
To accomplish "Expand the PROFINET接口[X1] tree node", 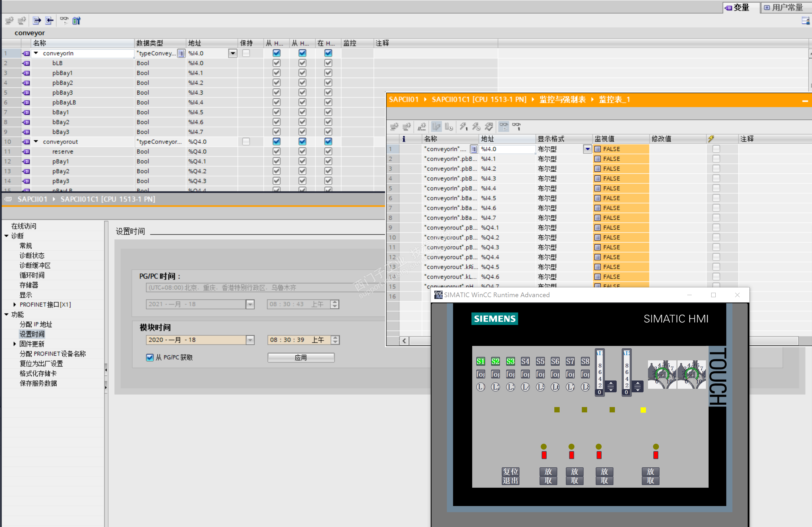I will (x=14, y=305).
